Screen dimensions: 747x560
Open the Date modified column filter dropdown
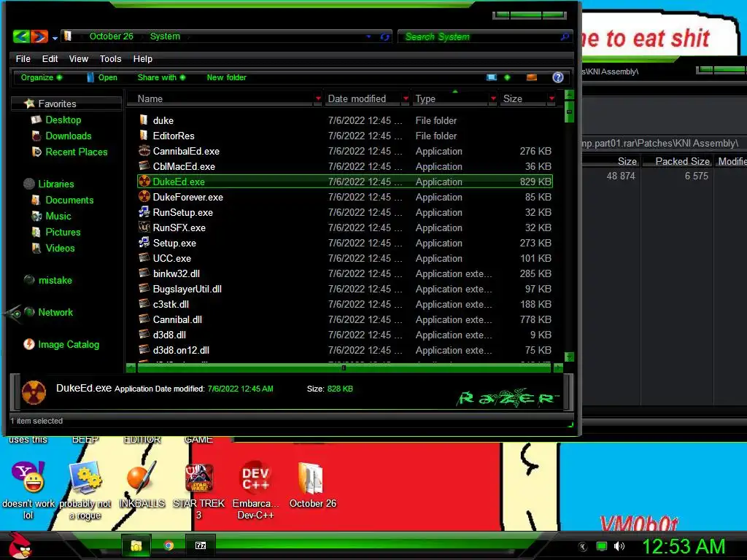pyautogui.click(x=406, y=98)
